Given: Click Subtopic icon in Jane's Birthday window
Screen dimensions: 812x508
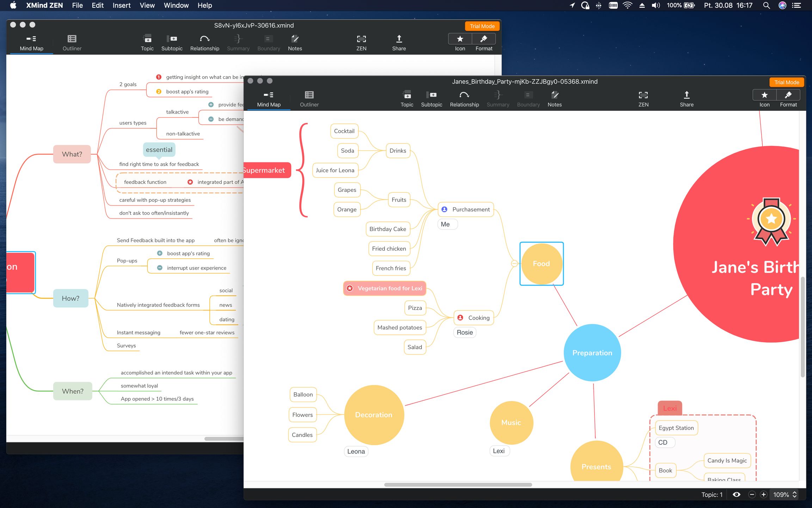Looking at the screenshot, I should point(431,95).
